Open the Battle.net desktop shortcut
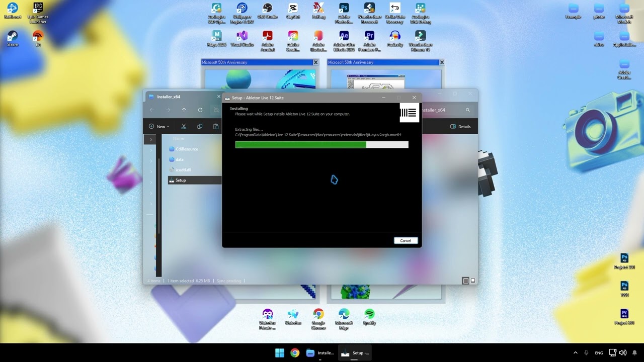The width and height of the screenshot is (644, 362). point(13,11)
